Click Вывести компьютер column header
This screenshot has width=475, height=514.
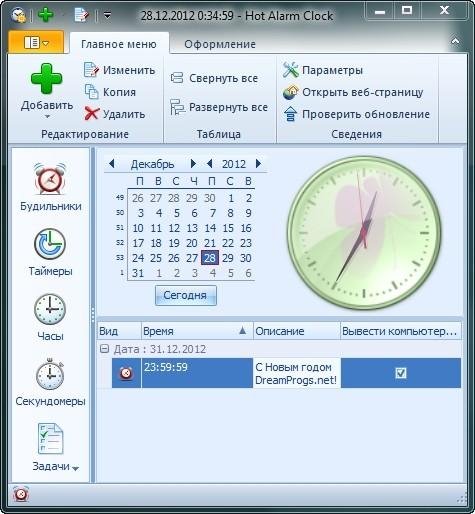(401, 331)
